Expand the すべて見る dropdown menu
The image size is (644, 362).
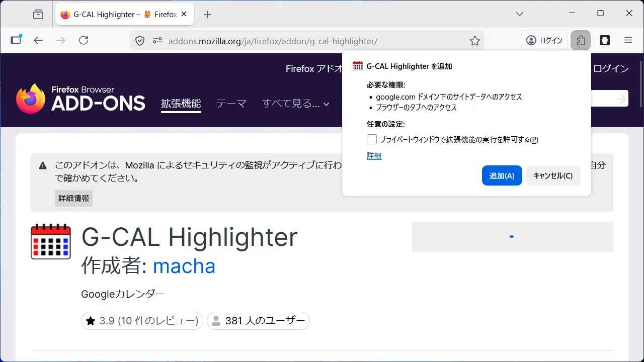296,104
